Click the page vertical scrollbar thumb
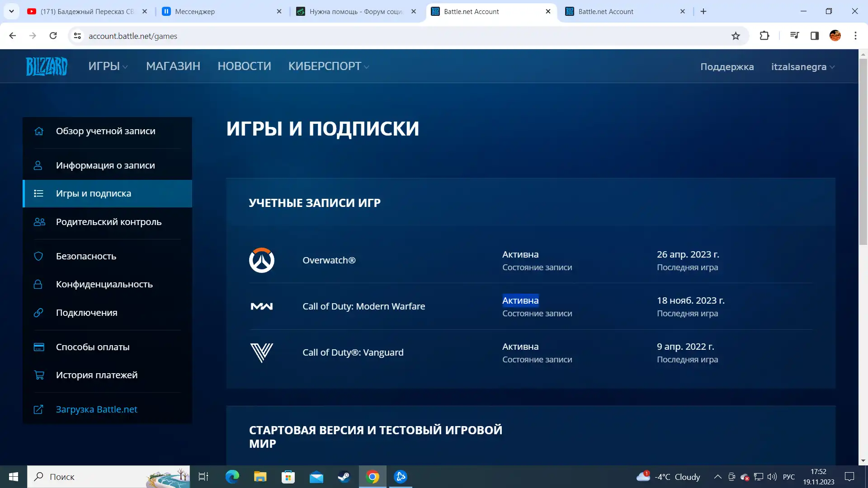This screenshot has width=868, height=488. pos(863,151)
